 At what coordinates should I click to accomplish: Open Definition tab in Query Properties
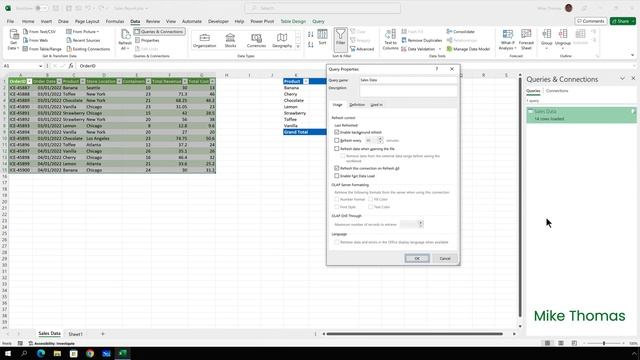(357, 105)
